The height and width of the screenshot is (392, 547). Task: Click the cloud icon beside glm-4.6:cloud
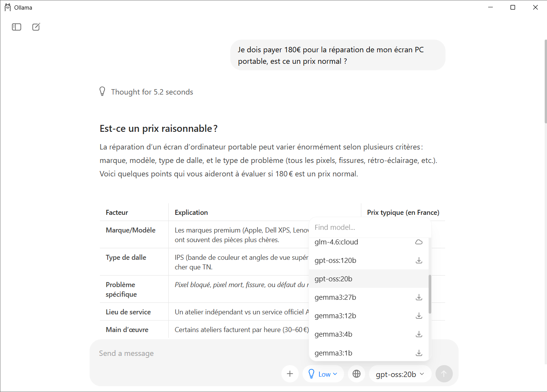point(419,242)
